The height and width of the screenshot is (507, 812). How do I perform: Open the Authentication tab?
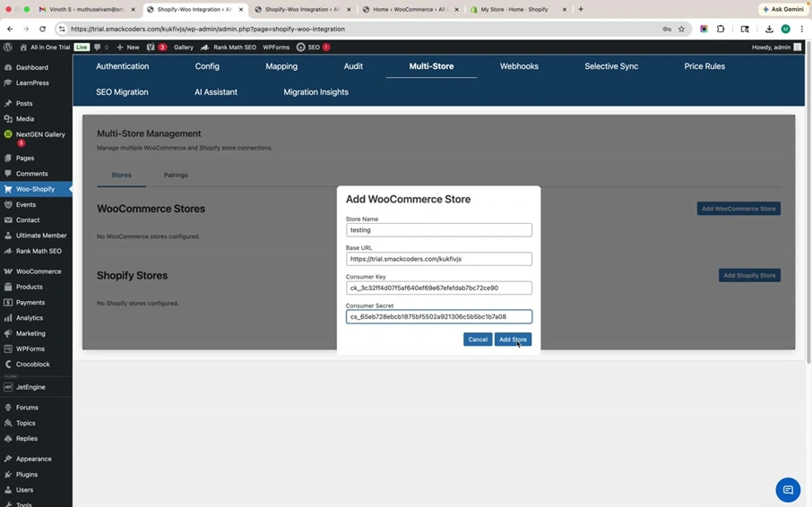coord(122,66)
